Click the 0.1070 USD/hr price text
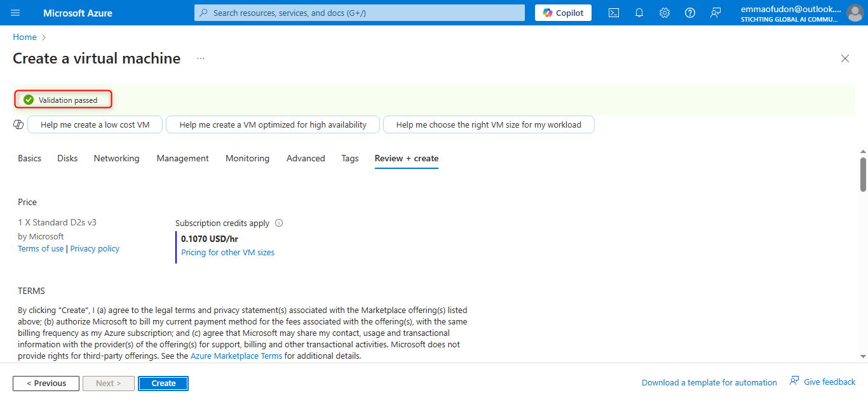868x407 pixels. click(x=210, y=239)
